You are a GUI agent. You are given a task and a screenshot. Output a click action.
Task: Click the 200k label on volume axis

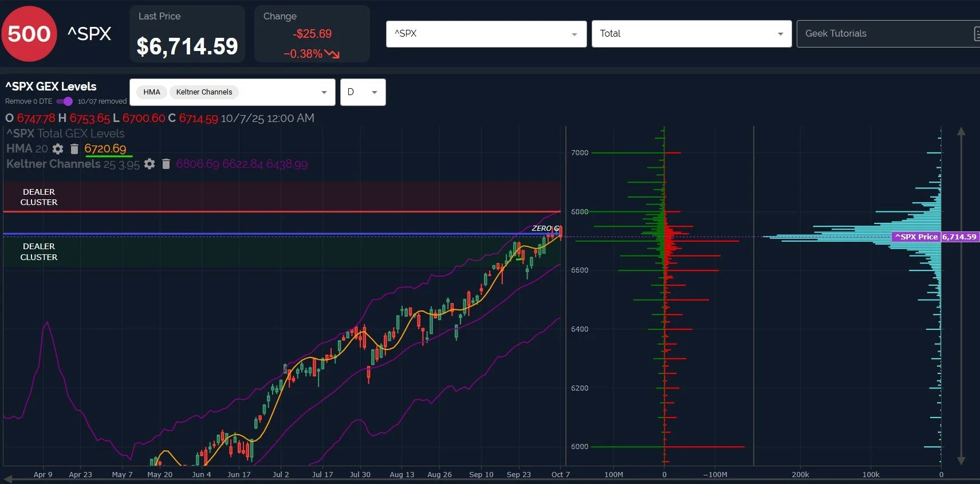[800, 475]
